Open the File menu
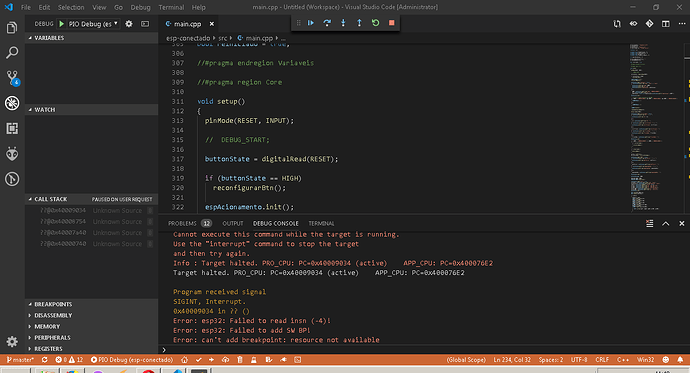Image resolution: width=690 pixels, height=373 pixels. [26, 7]
